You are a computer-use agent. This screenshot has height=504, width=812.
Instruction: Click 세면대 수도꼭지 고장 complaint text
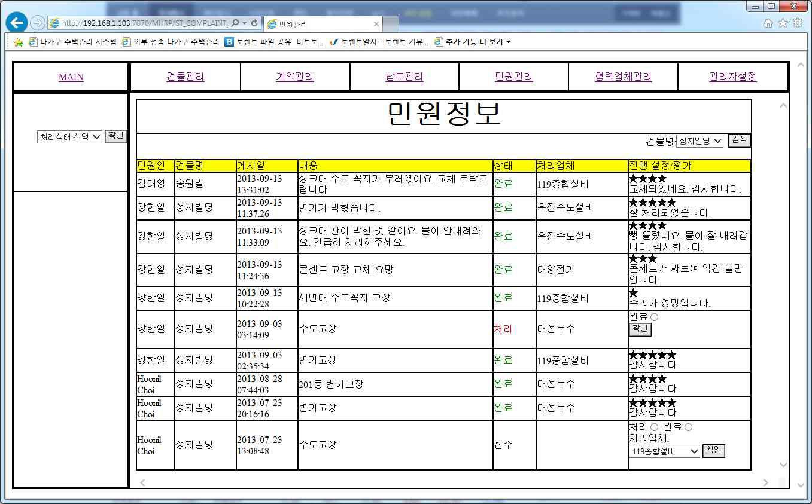(x=344, y=298)
